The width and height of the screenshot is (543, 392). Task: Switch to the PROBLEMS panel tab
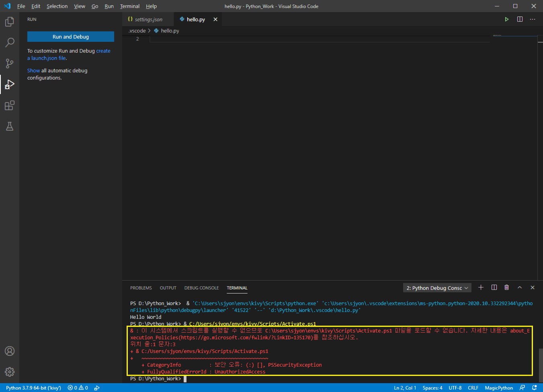coord(141,288)
